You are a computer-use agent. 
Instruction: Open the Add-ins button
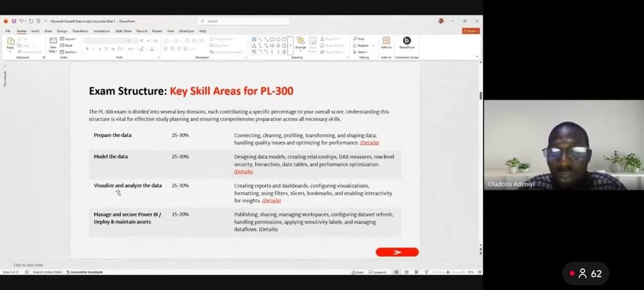pyautogui.click(x=386, y=42)
